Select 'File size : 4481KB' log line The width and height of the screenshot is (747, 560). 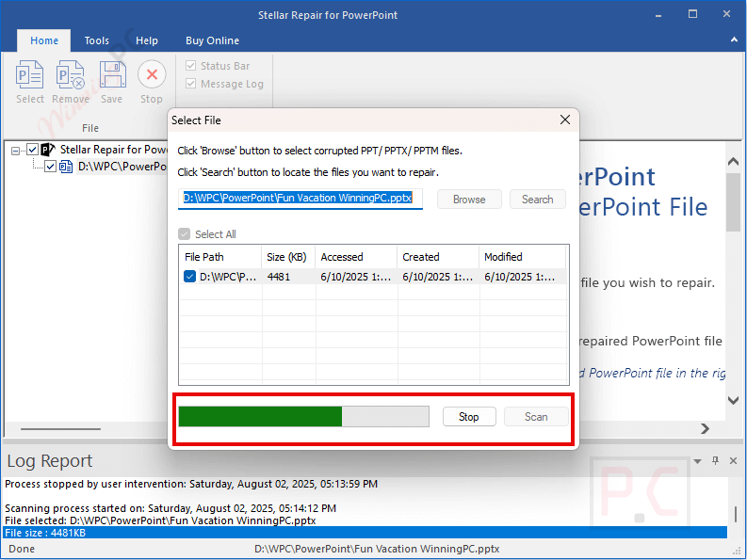click(x=365, y=533)
